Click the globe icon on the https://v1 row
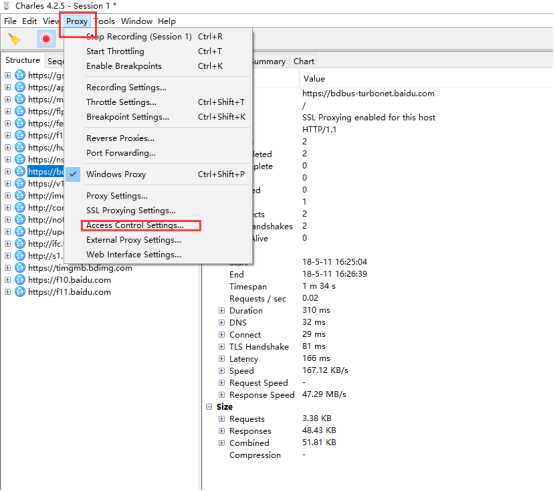This screenshot has width=554, height=491. coord(20,184)
